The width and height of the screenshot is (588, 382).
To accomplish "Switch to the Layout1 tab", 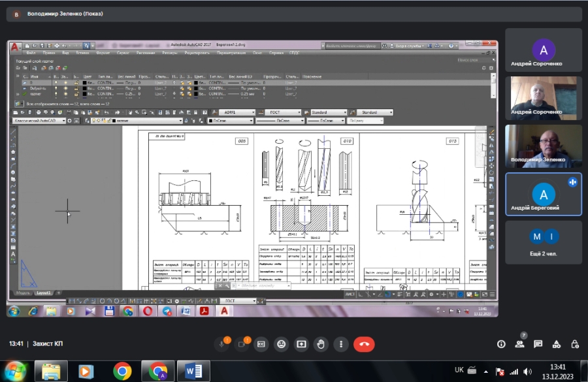I will (43, 293).
